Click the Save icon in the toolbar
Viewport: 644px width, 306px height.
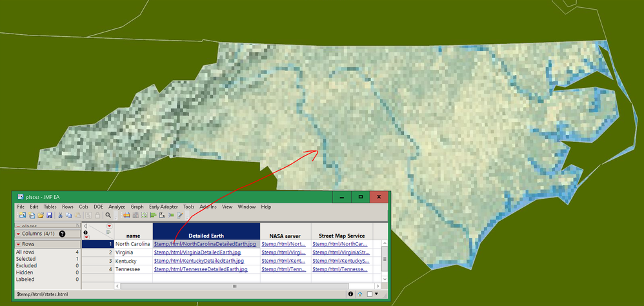coord(49,215)
